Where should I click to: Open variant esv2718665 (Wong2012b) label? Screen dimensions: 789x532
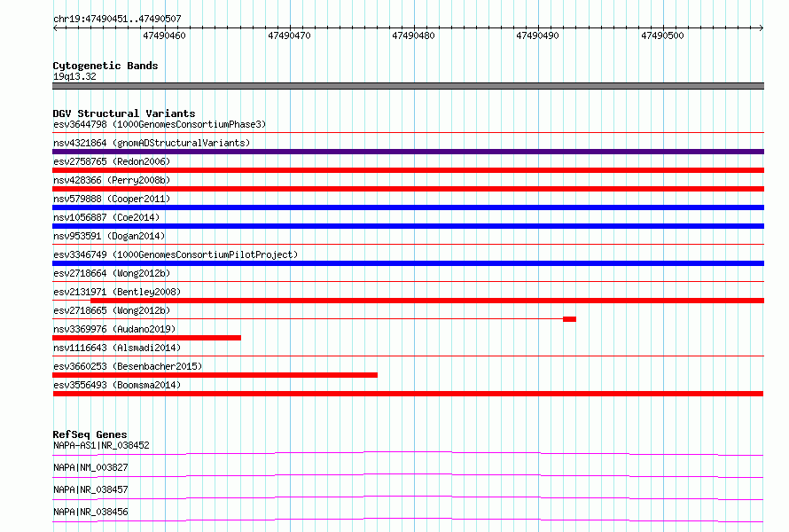(112, 310)
